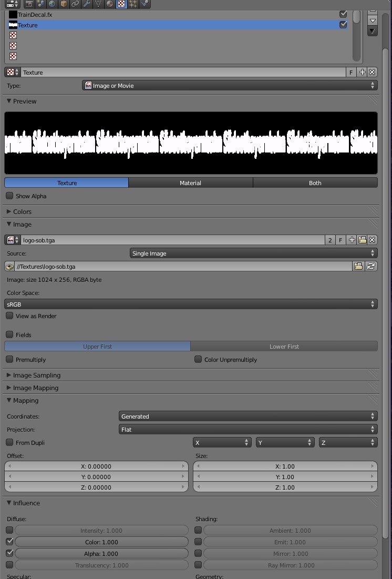Open the Render properties tab
This screenshot has width=392, height=579.
[29, 4]
